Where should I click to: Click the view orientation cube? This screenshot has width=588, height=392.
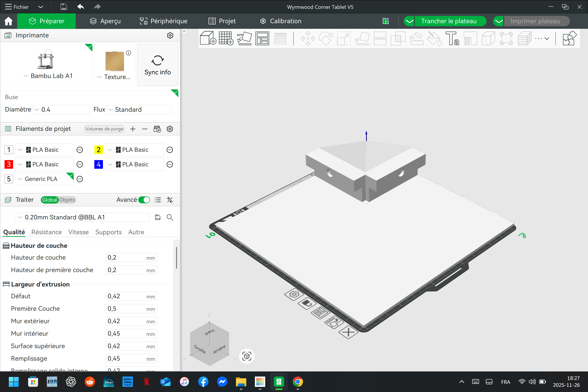click(210, 345)
